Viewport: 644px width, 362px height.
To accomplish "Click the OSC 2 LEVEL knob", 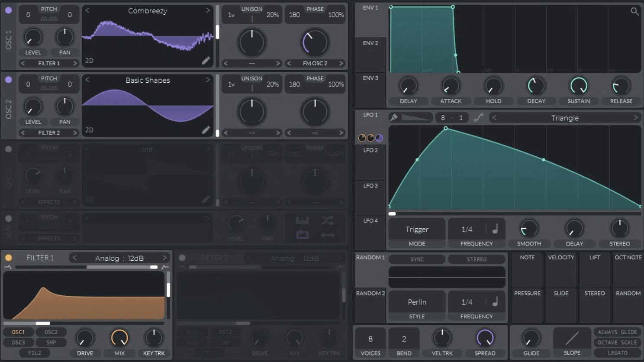I will [x=33, y=107].
